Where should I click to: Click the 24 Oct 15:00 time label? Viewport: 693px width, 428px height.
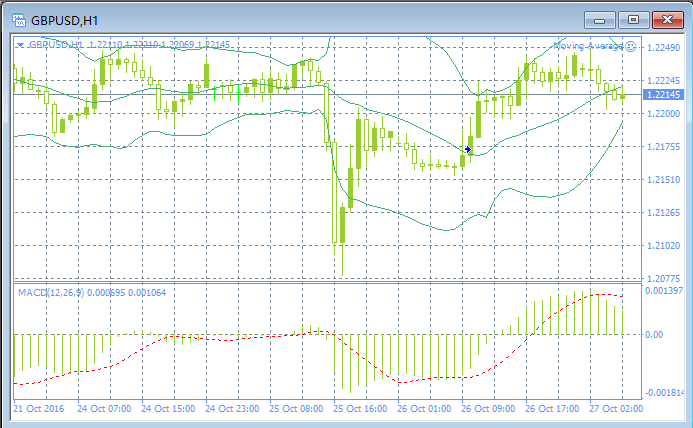[168, 409]
